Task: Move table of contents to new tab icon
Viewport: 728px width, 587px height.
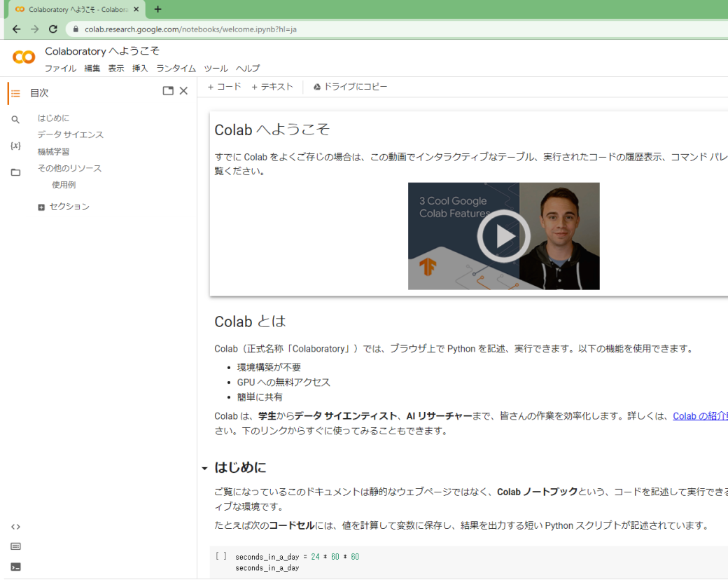Action: [167, 91]
